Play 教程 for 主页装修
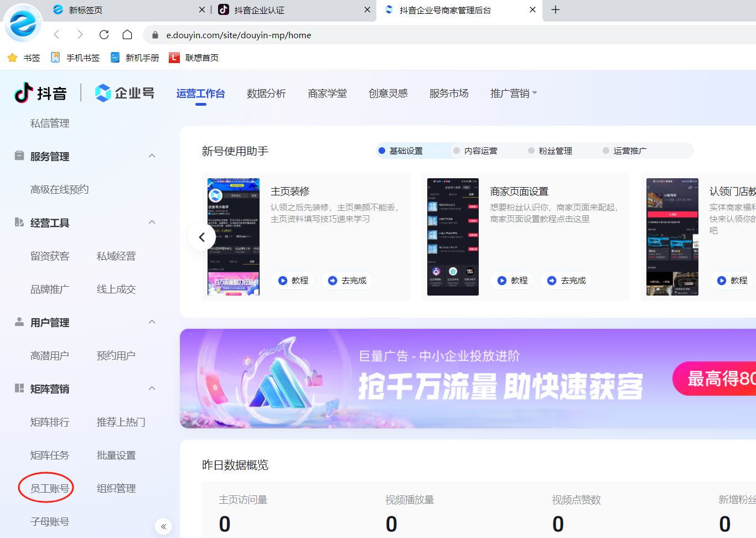The image size is (756, 538). pyautogui.click(x=293, y=281)
